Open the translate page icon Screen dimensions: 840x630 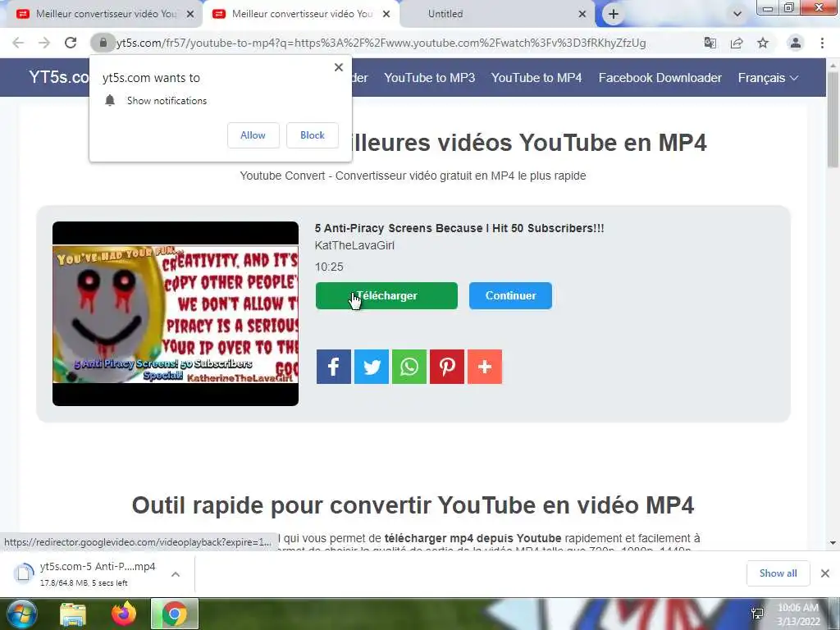coord(710,43)
